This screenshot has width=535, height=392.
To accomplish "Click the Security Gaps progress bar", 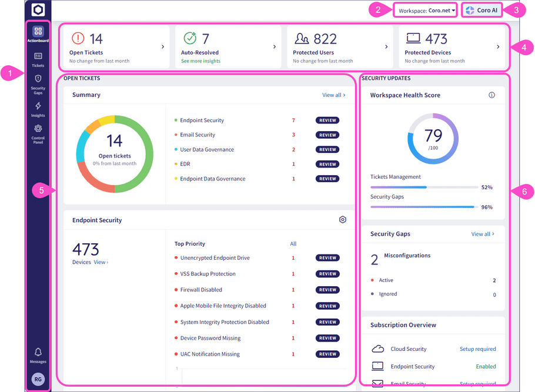I will pyautogui.click(x=423, y=207).
